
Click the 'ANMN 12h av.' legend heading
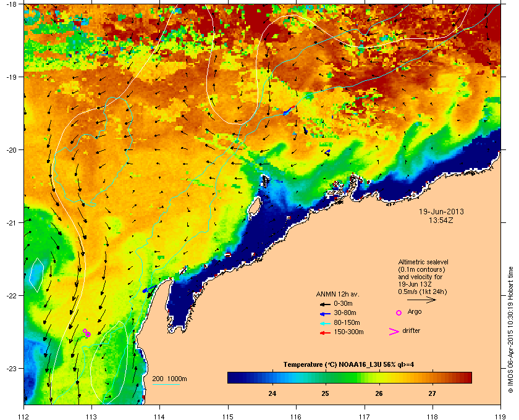[337, 294]
